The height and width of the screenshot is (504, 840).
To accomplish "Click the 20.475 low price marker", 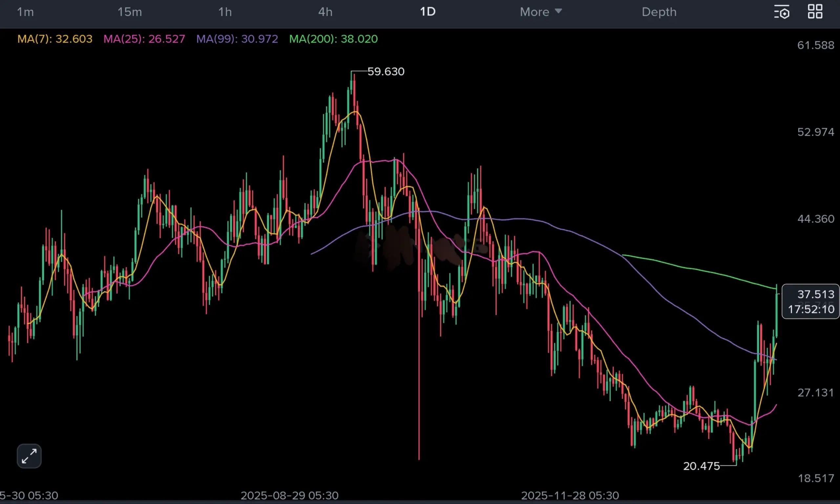I will 701,466.
